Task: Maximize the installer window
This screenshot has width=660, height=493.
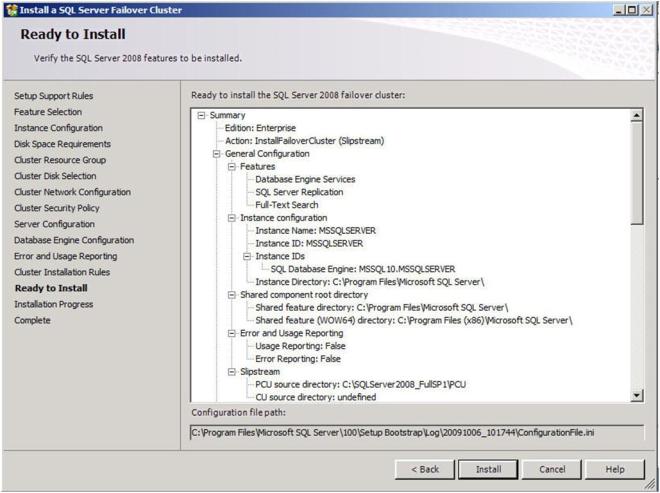Action: [x=631, y=9]
